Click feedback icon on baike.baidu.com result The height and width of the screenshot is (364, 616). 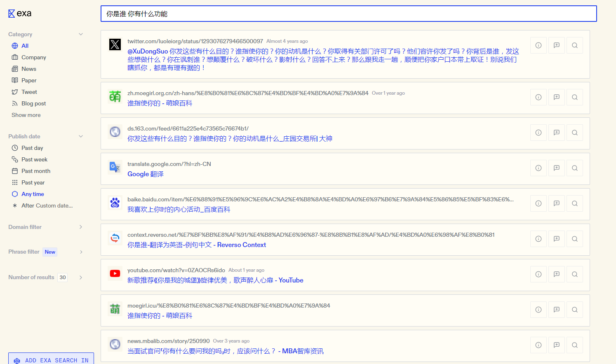(x=557, y=203)
